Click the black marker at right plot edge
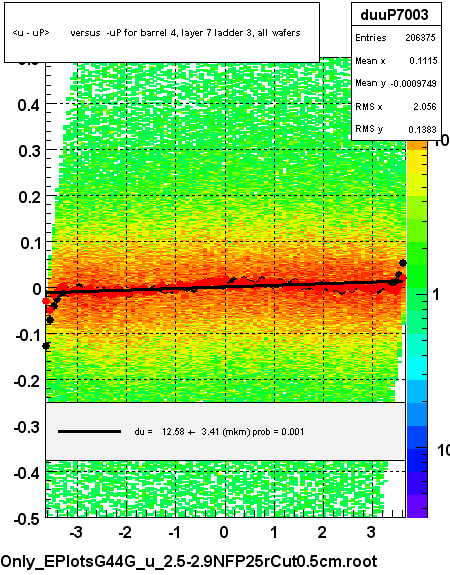450x575 pixels. [403, 263]
